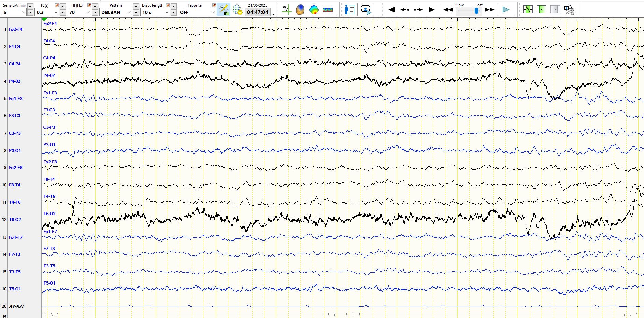The image size is (644, 318).
Task: Click the gray previous-event arrow icon
Action: click(x=555, y=10)
